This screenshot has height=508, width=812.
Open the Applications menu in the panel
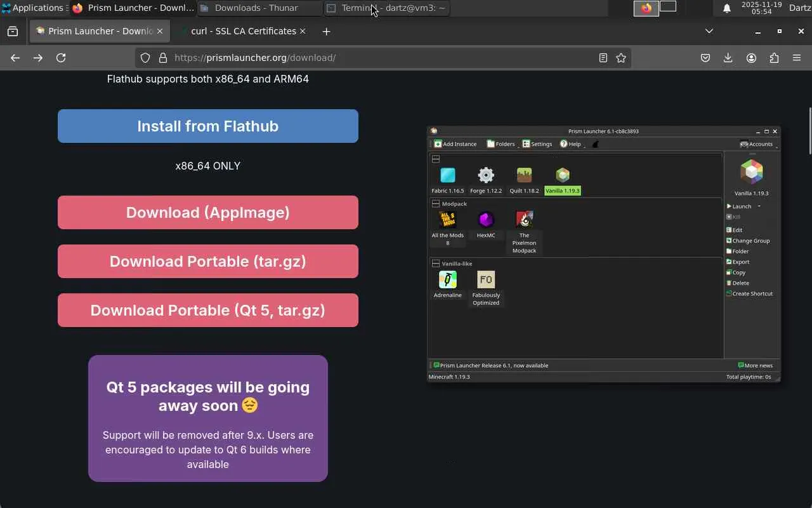click(x=33, y=8)
